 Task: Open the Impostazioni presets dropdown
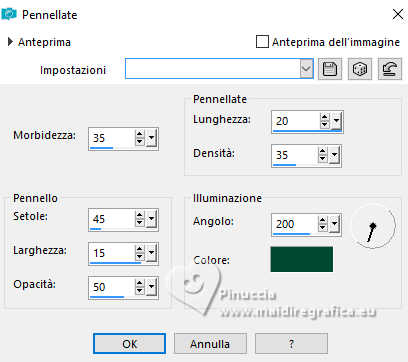(x=306, y=69)
